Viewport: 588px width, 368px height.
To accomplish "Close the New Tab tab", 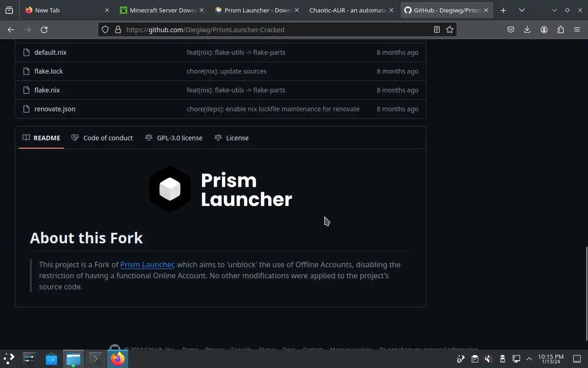I will coord(107,10).
